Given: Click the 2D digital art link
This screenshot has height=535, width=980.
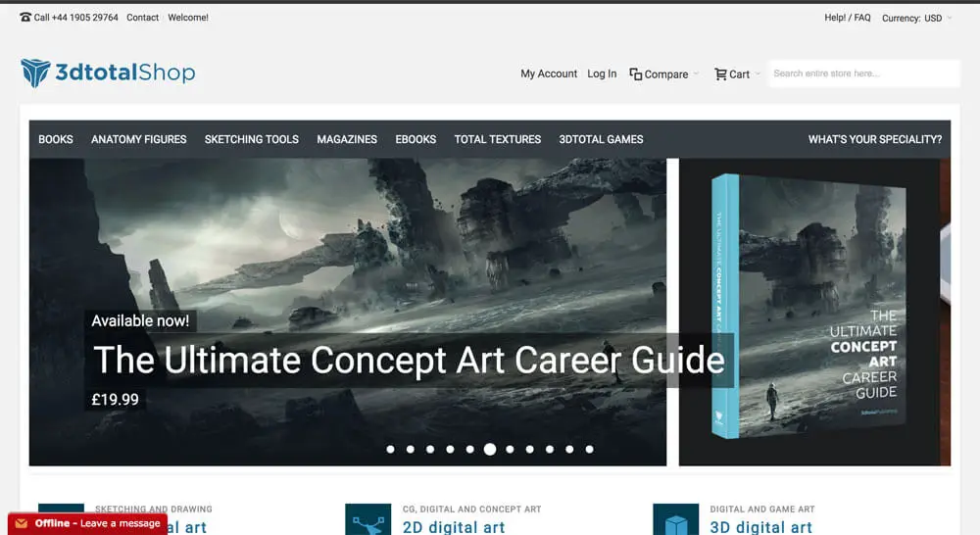Looking at the screenshot, I should point(454,527).
